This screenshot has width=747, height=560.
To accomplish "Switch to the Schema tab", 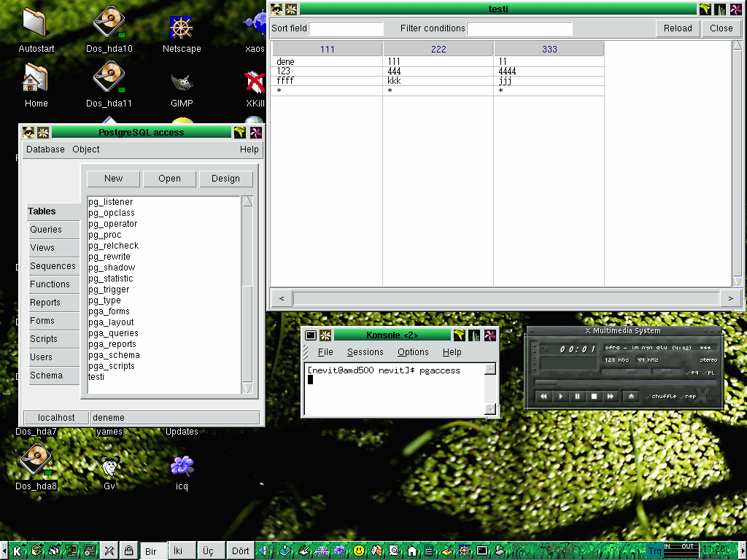I will [x=53, y=376].
